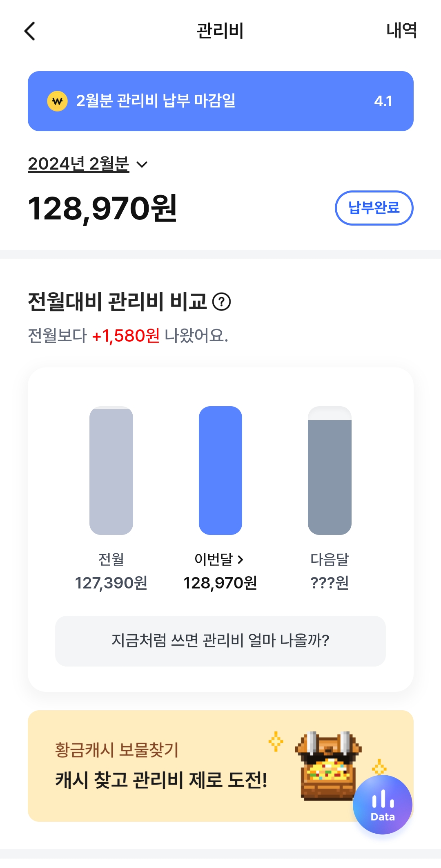Select the blue 이번달 bar
Image resolution: width=441 pixels, height=868 pixels.
220,470
